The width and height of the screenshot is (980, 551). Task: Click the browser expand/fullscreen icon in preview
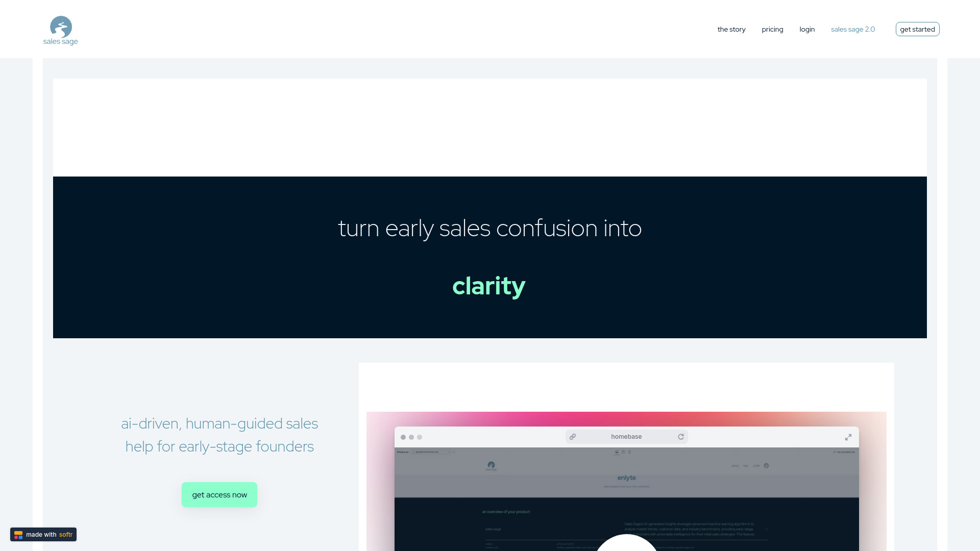coord(848,437)
